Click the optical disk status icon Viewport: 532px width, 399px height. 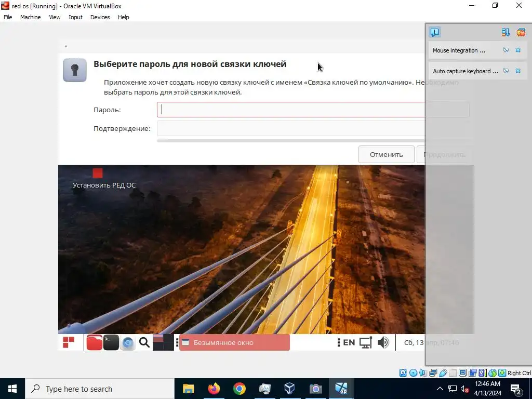click(x=413, y=373)
